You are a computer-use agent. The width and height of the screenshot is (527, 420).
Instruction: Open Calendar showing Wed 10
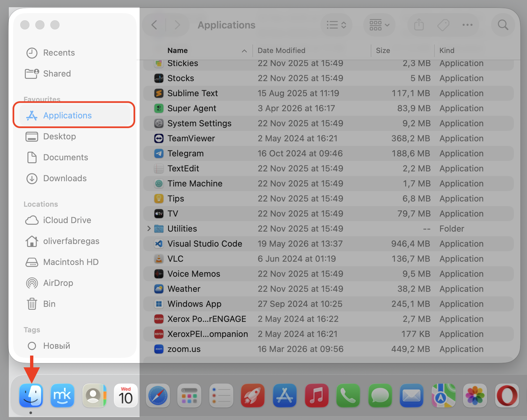coord(126,395)
